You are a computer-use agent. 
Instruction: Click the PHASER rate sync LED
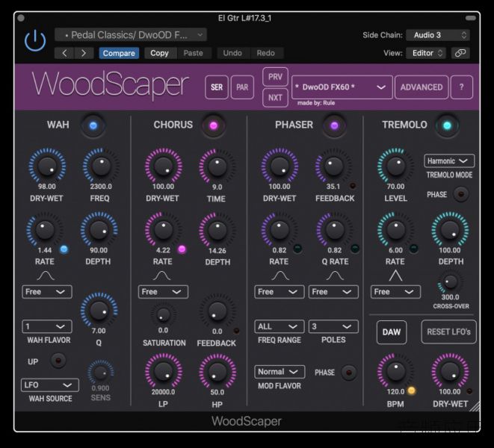(x=297, y=249)
